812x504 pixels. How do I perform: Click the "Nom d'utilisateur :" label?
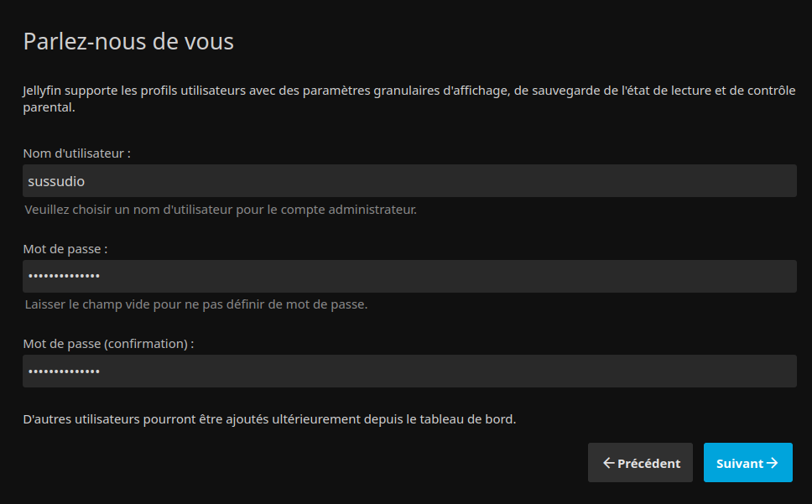tap(76, 153)
